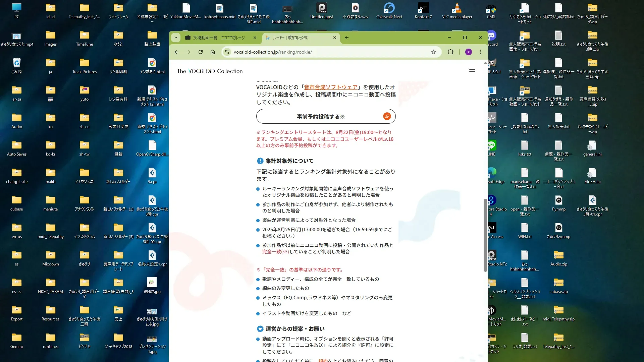This screenshot has width=644, height=362.
Task: Click the Chrome reload page icon
Action: pos(201,52)
